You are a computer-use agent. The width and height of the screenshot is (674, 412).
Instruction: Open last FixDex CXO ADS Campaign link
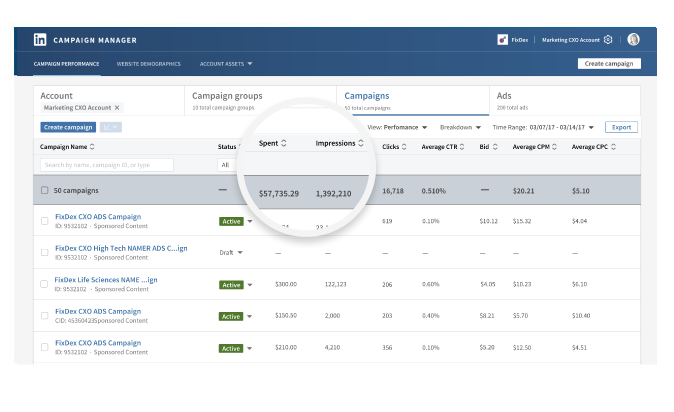coord(98,343)
